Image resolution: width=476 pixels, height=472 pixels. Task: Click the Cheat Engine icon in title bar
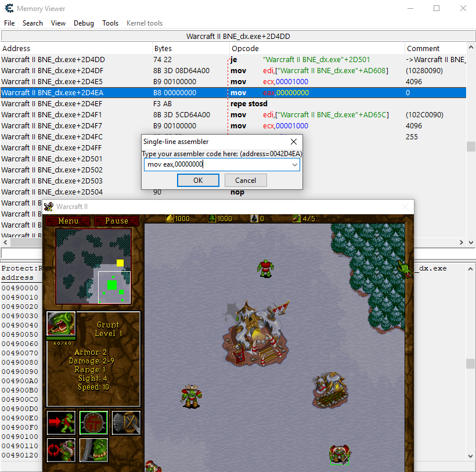coord(9,8)
